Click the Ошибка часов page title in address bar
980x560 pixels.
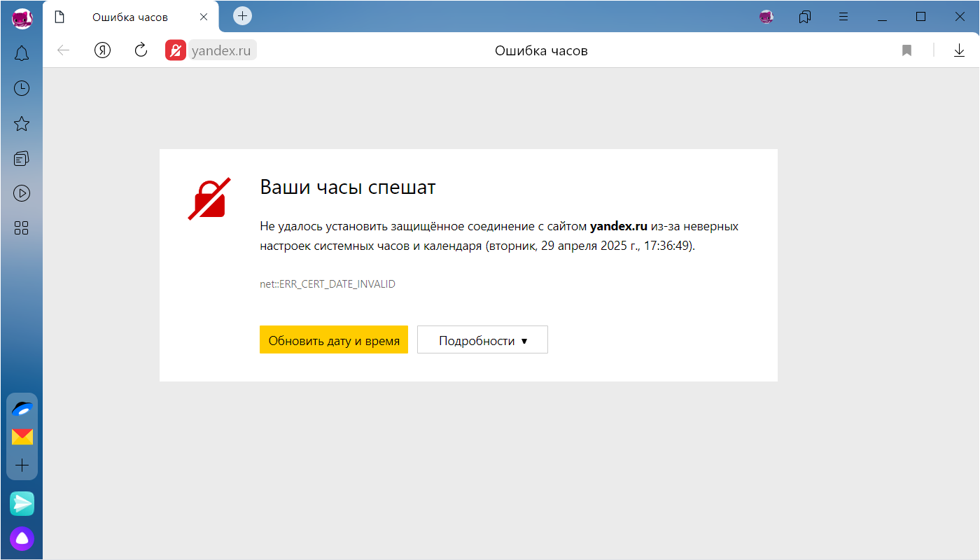coord(541,50)
